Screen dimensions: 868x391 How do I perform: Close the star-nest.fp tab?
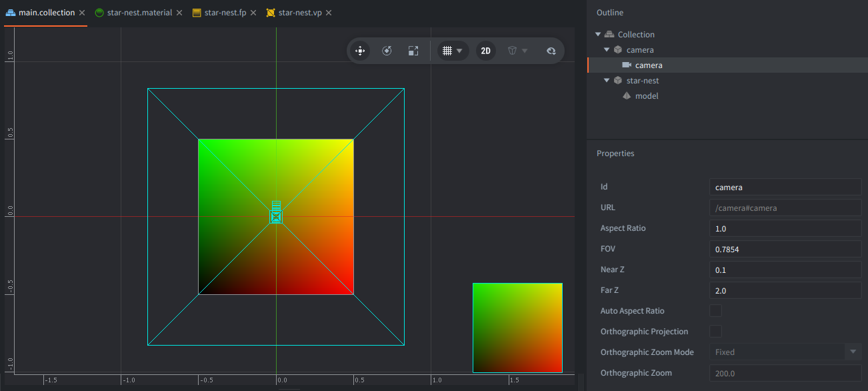252,13
